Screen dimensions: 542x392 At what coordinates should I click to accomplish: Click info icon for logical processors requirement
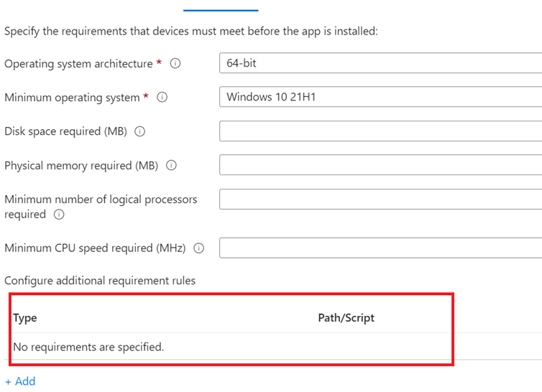pyautogui.click(x=59, y=215)
